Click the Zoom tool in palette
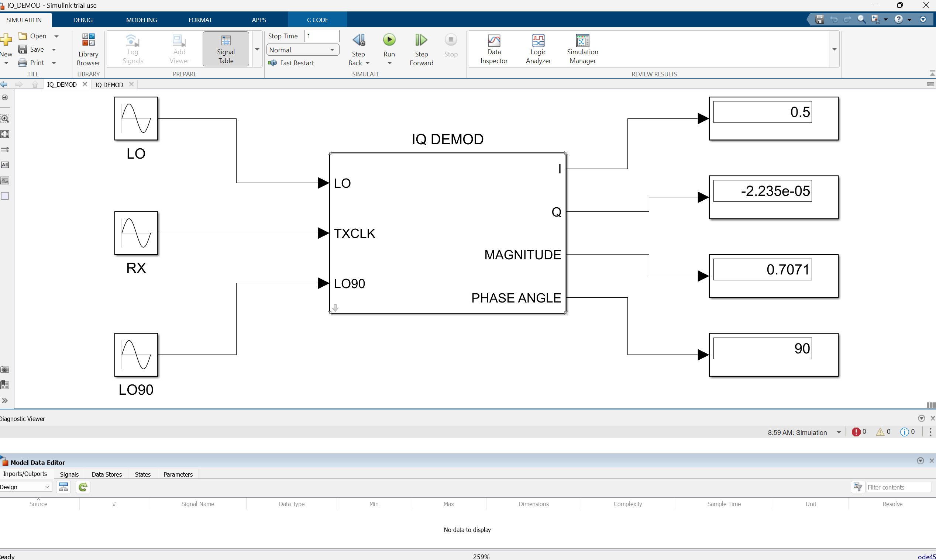This screenshot has width=936, height=560. [5, 118]
